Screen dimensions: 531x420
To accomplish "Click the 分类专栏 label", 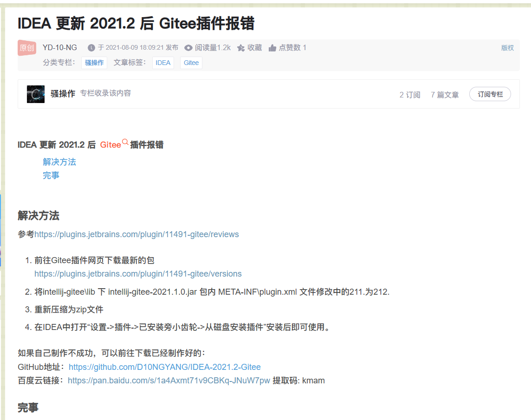I will [59, 63].
